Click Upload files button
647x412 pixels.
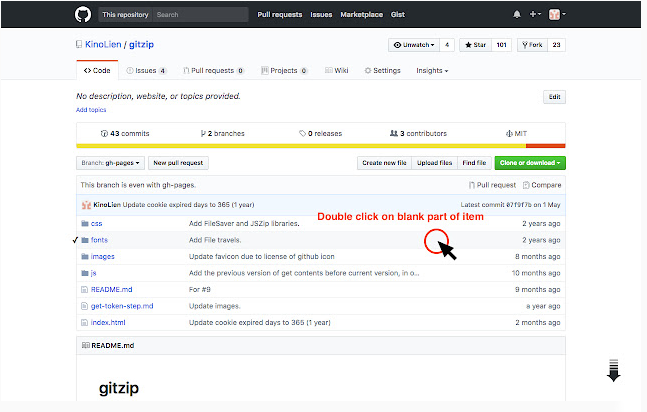pyautogui.click(x=434, y=163)
